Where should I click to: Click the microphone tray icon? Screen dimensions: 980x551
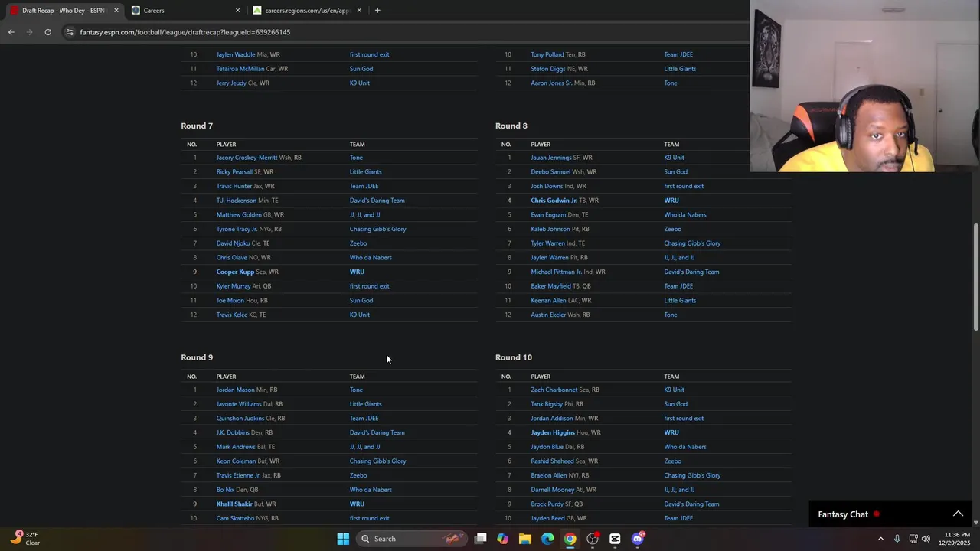[897, 539]
